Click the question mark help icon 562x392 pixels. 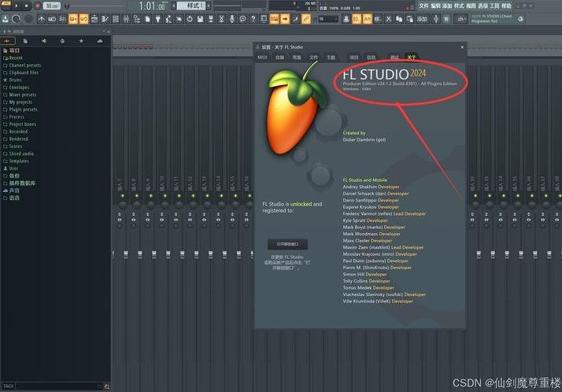click(253, 19)
